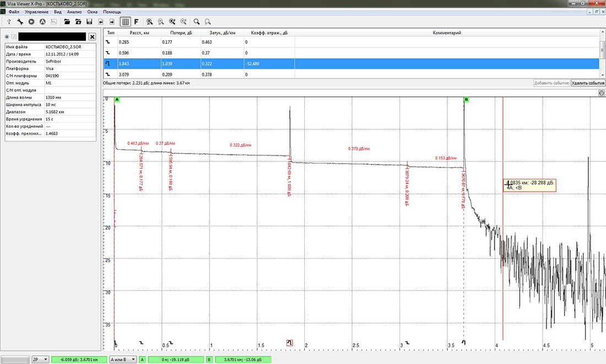
Task: Open the 'Анализ' menu
Action: 74,11
